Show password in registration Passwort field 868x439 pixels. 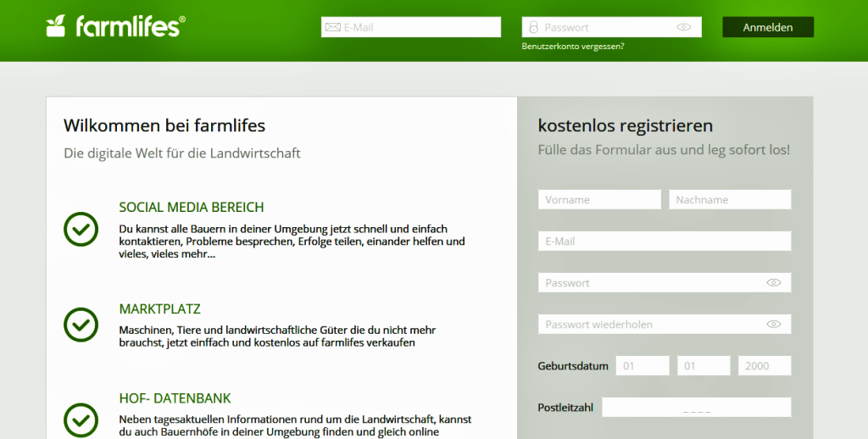(x=773, y=283)
